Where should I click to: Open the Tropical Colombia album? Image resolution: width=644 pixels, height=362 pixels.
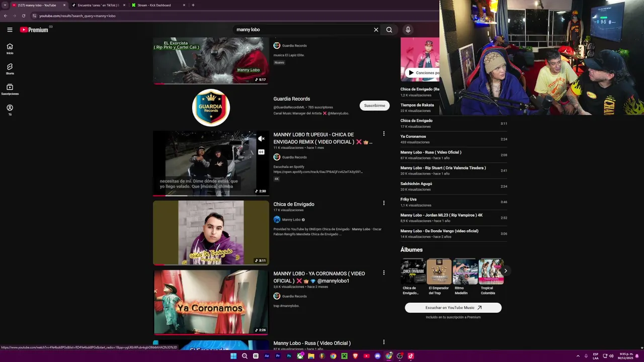pos(491,271)
